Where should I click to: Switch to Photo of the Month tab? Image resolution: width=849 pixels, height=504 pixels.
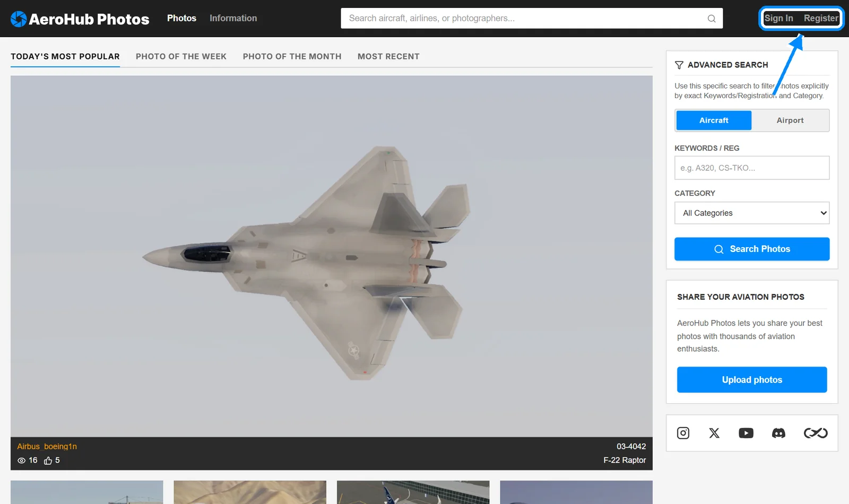292,56
